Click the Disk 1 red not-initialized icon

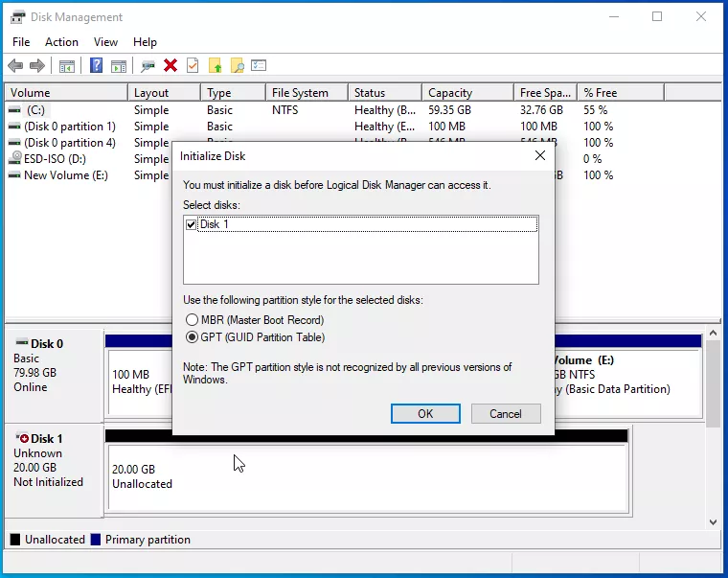click(22, 438)
